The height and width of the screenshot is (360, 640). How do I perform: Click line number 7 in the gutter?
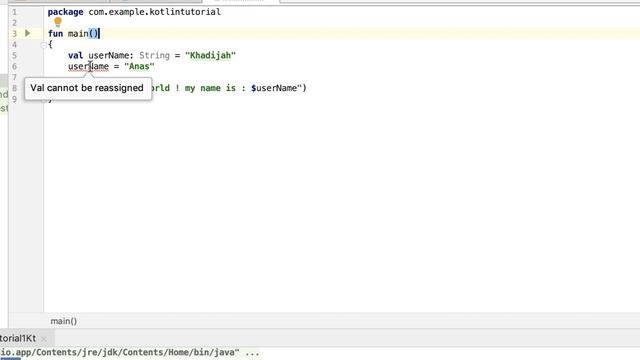point(14,77)
